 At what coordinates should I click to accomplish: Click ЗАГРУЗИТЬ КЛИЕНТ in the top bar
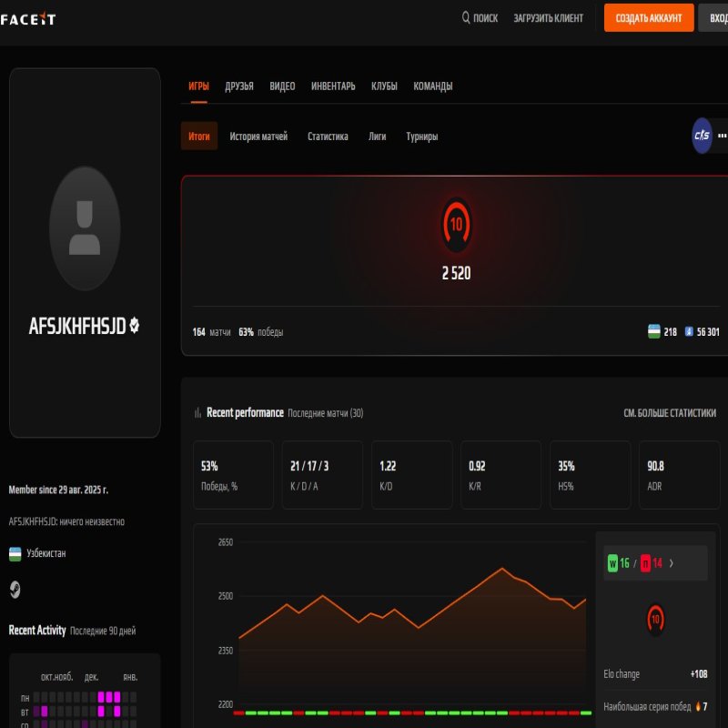tap(547, 17)
